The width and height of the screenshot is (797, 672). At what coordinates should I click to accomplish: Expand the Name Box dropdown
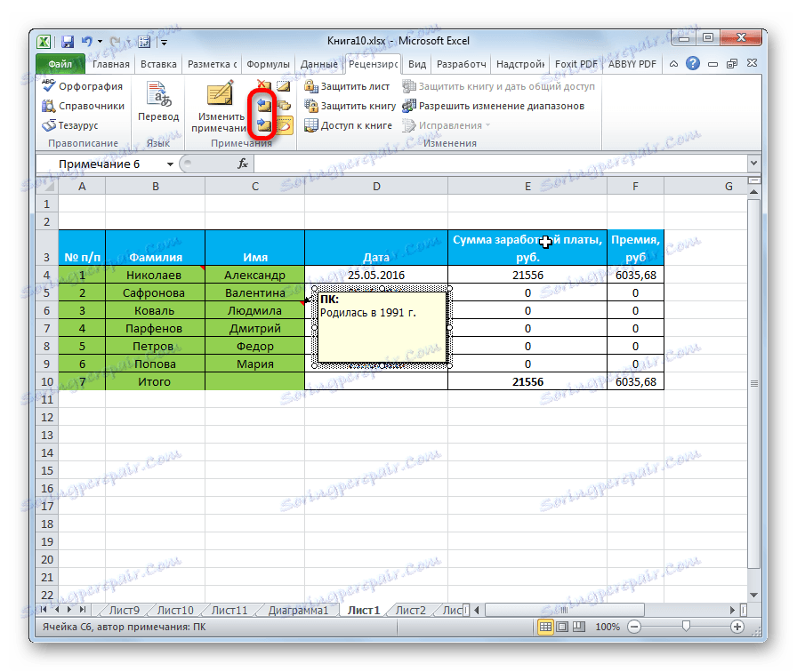click(x=170, y=164)
